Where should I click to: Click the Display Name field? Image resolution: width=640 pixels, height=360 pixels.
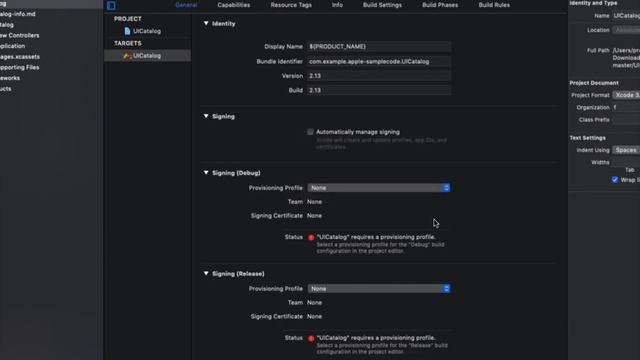[379, 47]
